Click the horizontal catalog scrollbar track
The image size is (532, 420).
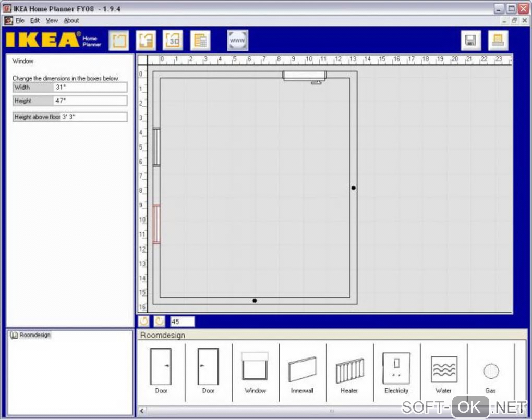[332, 411]
